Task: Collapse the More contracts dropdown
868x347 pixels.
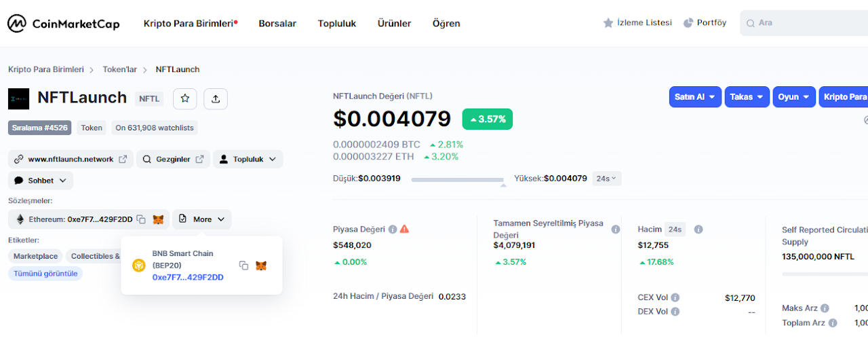Action: [x=202, y=219]
